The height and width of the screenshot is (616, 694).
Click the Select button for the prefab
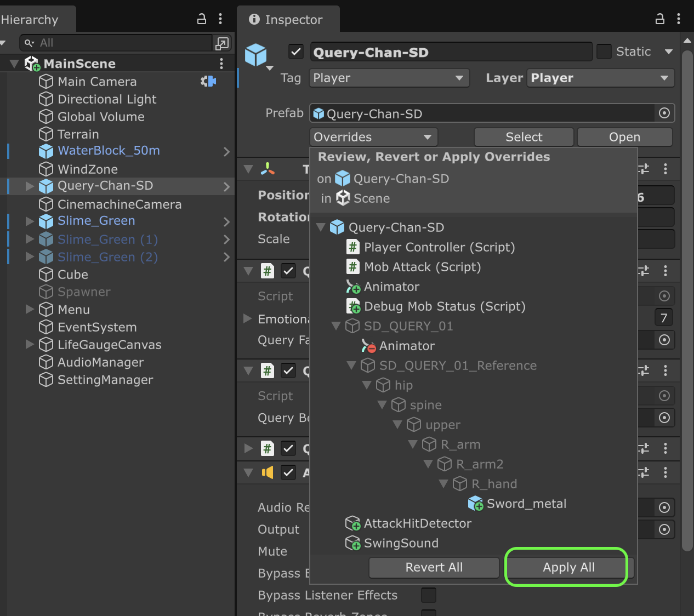click(523, 136)
